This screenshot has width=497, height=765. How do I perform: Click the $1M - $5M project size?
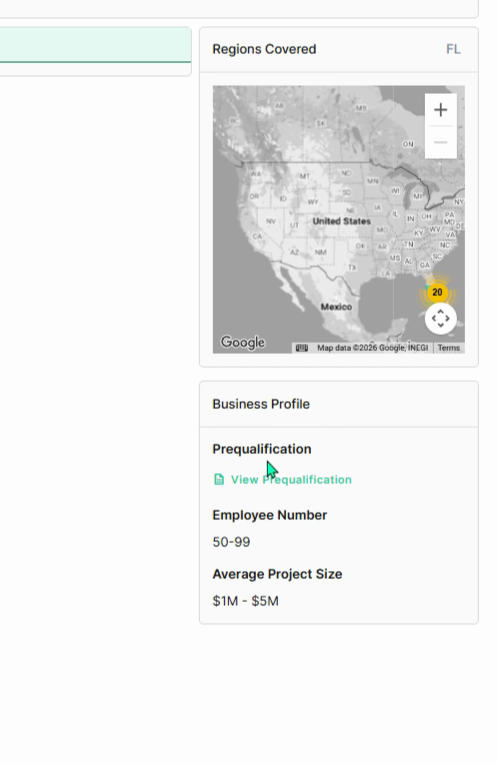click(245, 601)
